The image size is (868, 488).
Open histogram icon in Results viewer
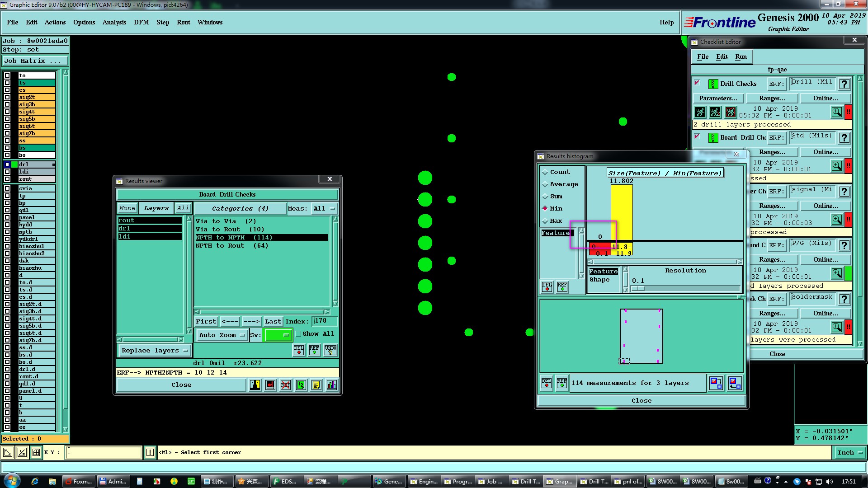(332, 385)
